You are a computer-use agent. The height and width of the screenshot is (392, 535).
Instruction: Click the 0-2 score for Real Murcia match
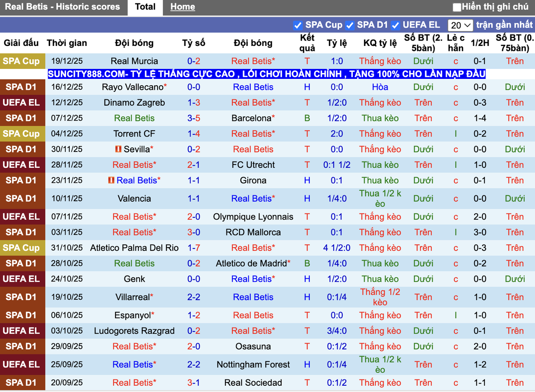[x=194, y=61]
